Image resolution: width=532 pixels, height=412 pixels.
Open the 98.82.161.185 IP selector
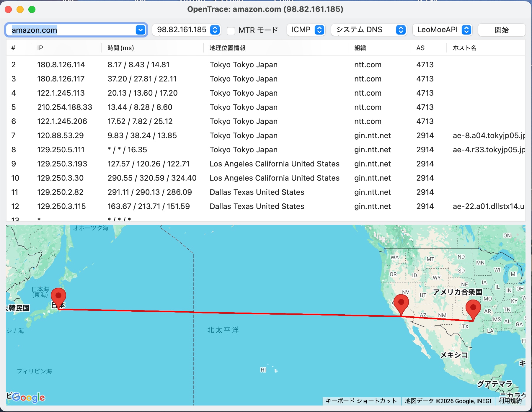(186, 30)
